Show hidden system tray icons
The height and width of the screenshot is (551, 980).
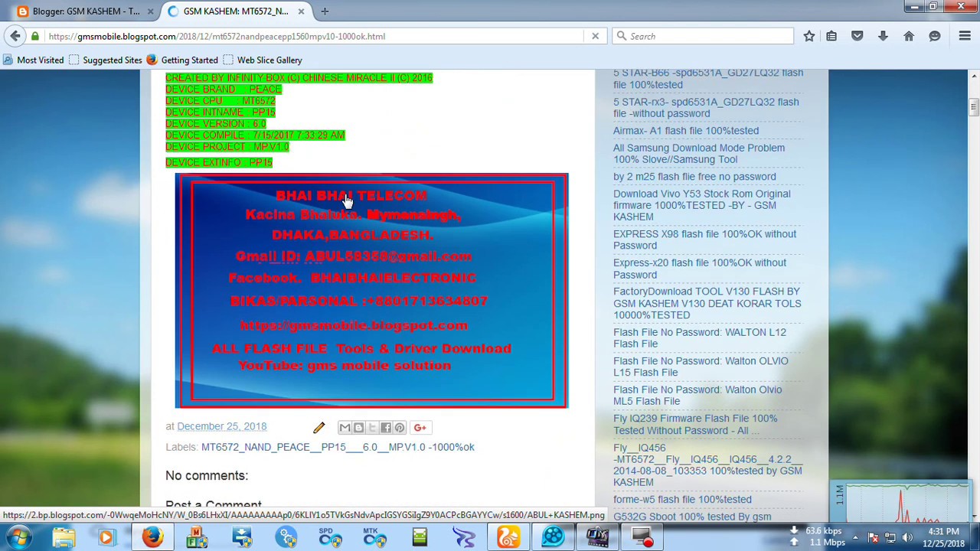855,537
